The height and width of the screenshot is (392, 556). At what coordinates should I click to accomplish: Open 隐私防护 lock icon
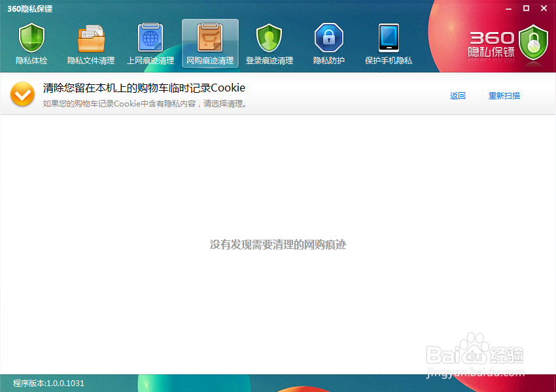pyautogui.click(x=329, y=38)
